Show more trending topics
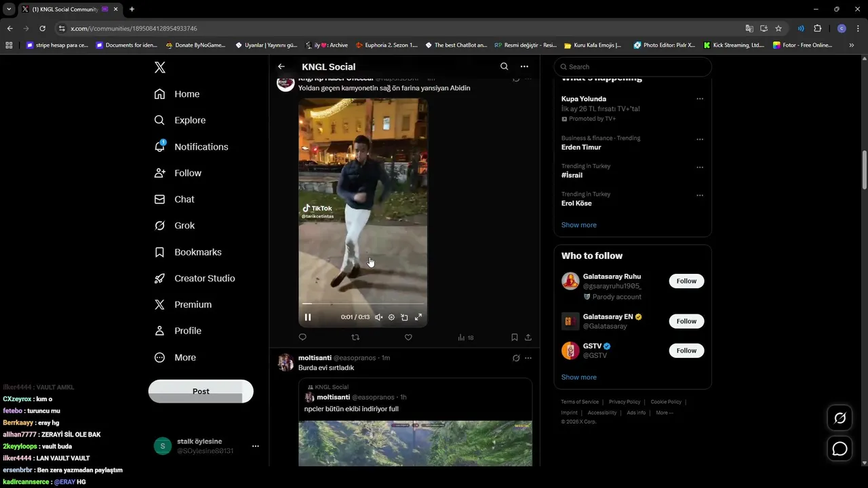This screenshot has width=868, height=488. click(x=579, y=225)
